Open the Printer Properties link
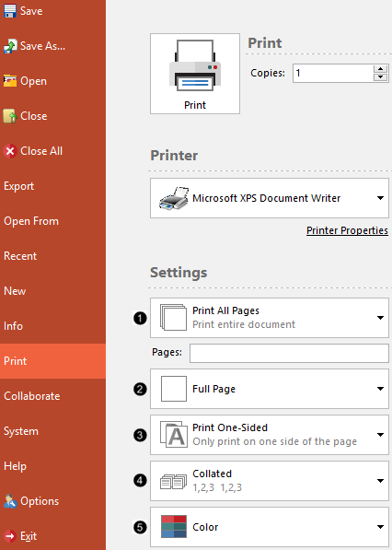This screenshot has width=392, height=550. point(347,230)
